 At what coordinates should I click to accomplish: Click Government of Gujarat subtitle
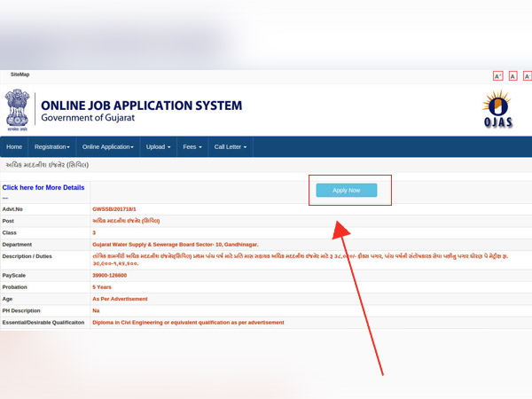(x=88, y=118)
